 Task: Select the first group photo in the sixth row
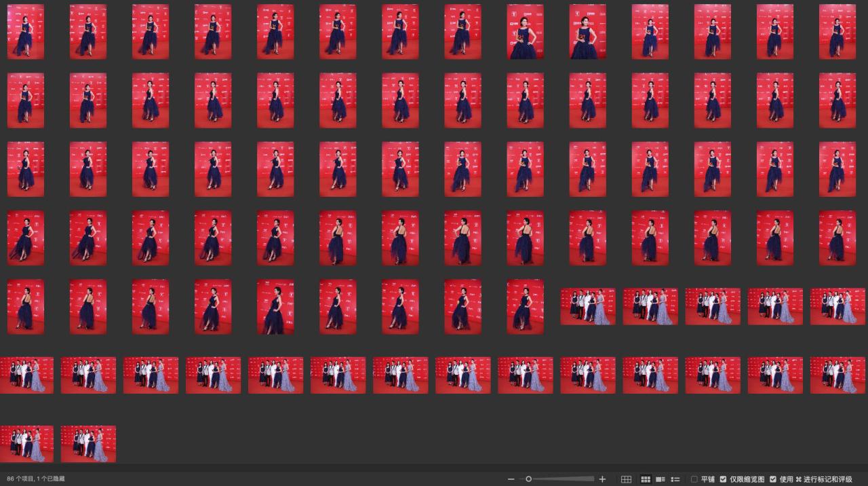click(26, 375)
